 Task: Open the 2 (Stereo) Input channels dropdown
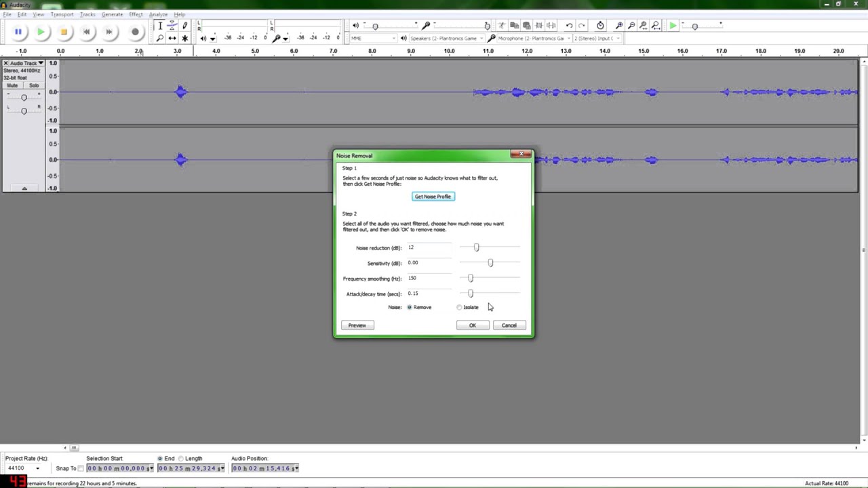(x=597, y=39)
